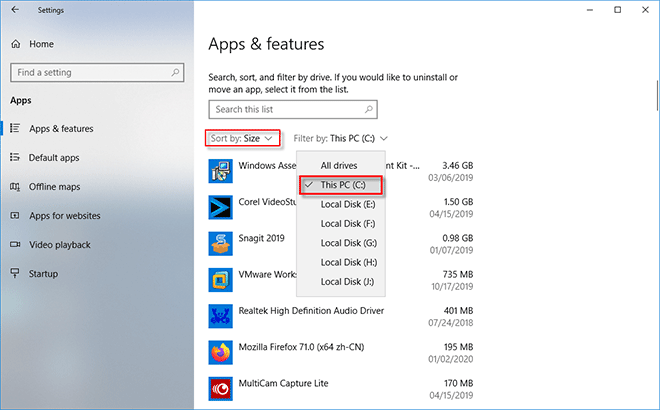This screenshot has height=410, width=660.
Task: Select the Corel VideoStudio app icon
Action: click(x=221, y=207)
